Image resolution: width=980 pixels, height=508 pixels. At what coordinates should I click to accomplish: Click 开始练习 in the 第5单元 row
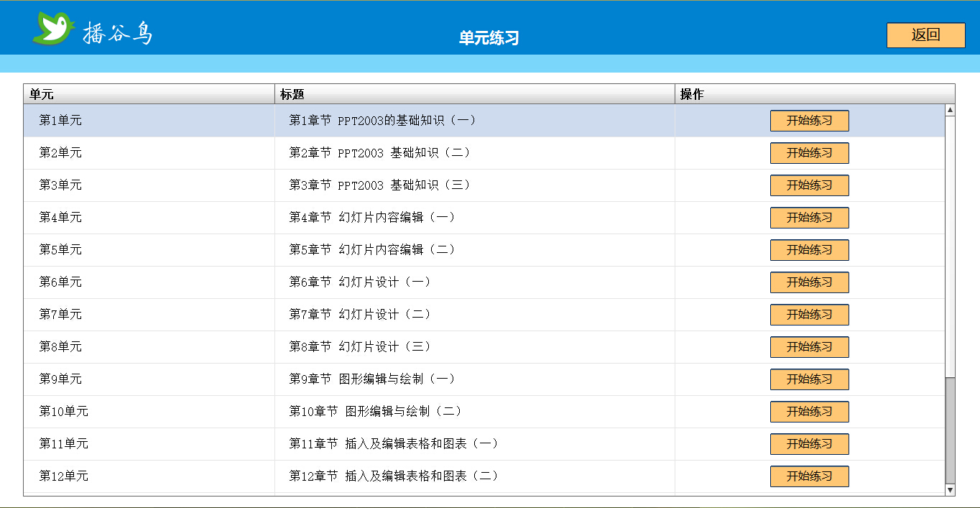click(x=809, y=250)
